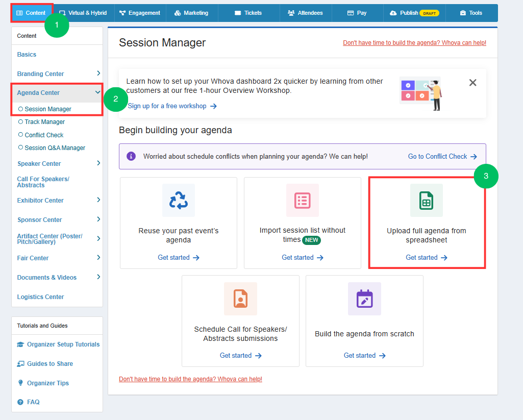
Task: Click the Attendees people icon
Action: (x=291, y=13)
